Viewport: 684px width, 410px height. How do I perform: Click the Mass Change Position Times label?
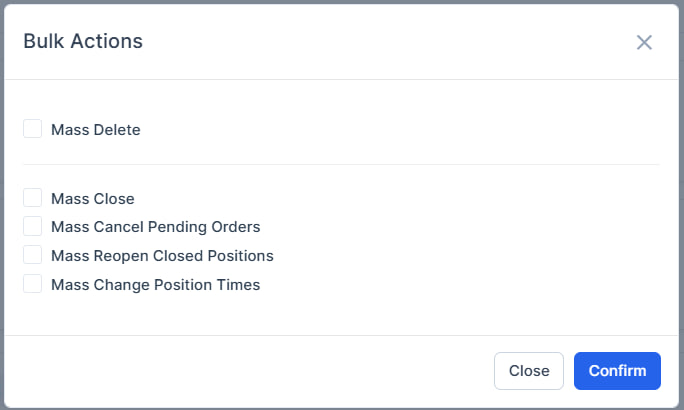(155, 285)
